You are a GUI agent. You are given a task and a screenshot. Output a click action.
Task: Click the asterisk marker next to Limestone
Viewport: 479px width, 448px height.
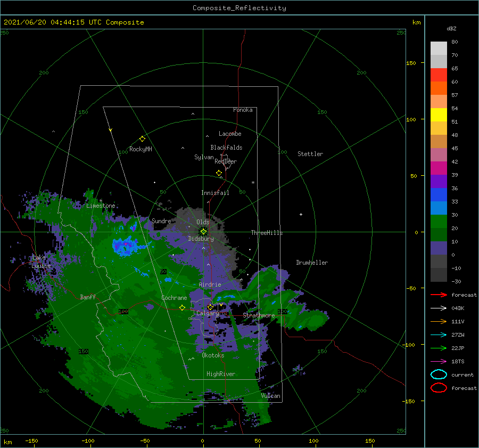point(101,201)
